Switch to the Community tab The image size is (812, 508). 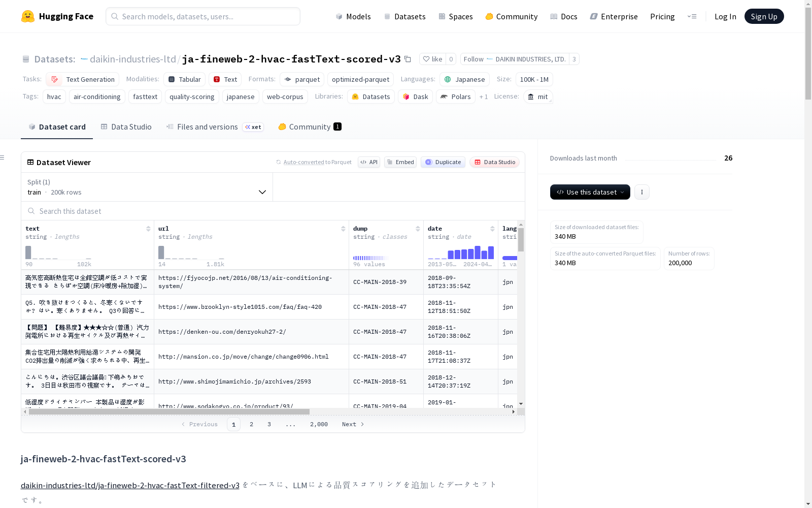[x=310, y=127]
